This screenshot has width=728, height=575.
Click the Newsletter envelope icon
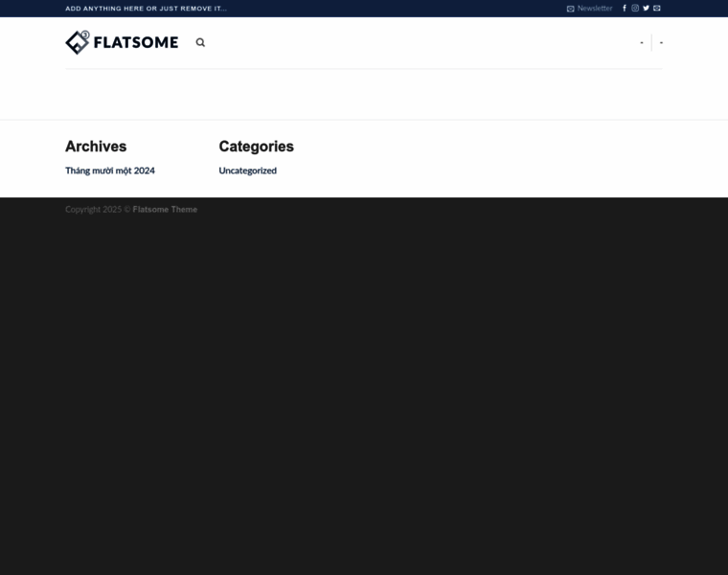tap(571, 9)
